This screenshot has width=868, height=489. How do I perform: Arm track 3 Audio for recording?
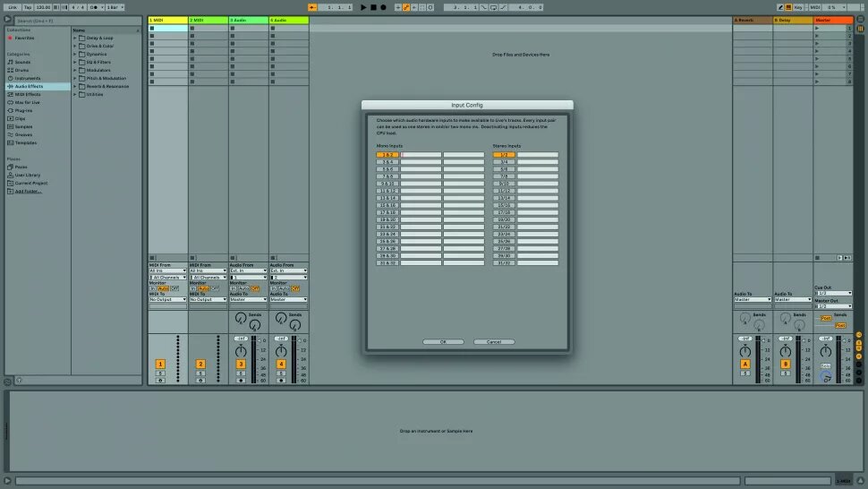click(x=241, y=380)
